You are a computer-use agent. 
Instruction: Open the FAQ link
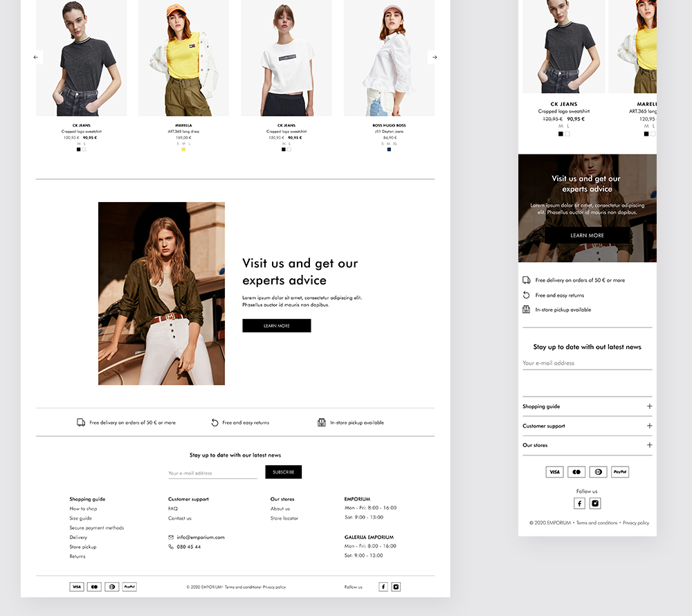coord(173,509)
